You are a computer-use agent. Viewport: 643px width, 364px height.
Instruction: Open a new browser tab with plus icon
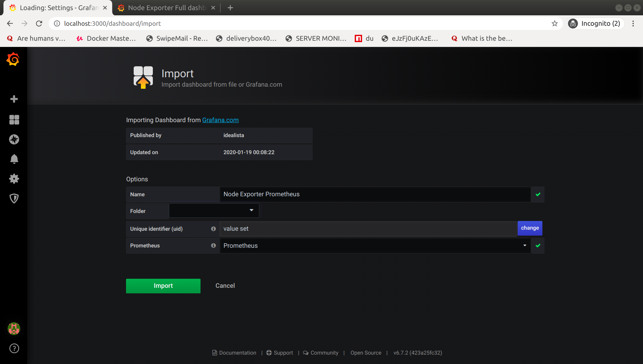[230, 8]
